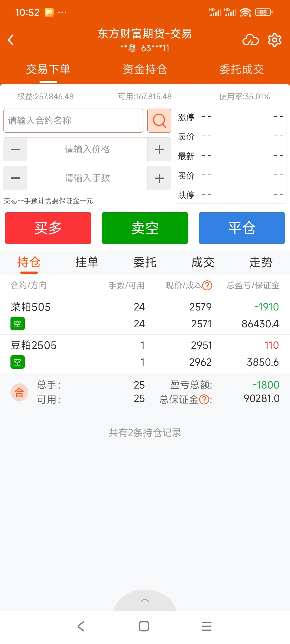Tap 卖价 row in quote panel
This screenshot has height=644, width=290.
(x=231, y=136)
